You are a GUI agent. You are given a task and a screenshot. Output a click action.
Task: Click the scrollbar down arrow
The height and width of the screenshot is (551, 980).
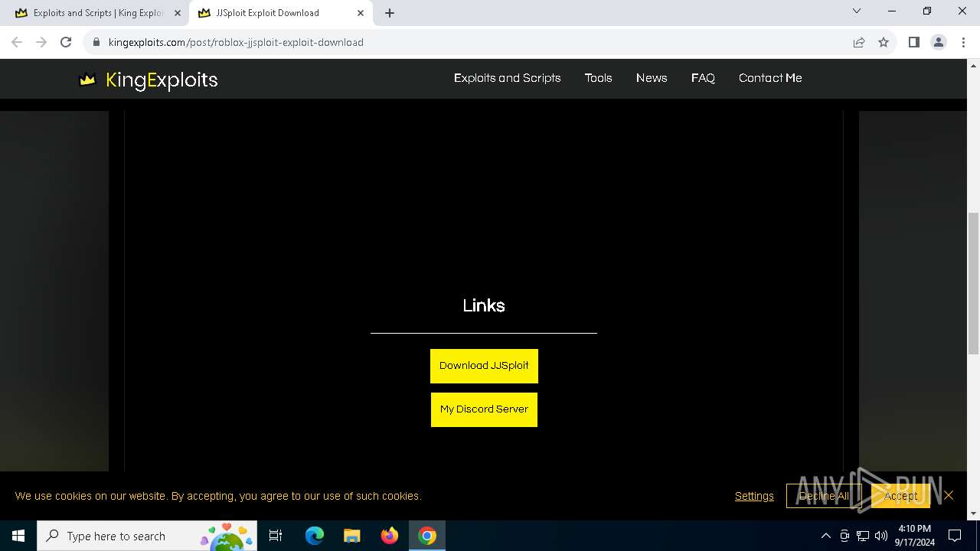[x=973, y=514]
